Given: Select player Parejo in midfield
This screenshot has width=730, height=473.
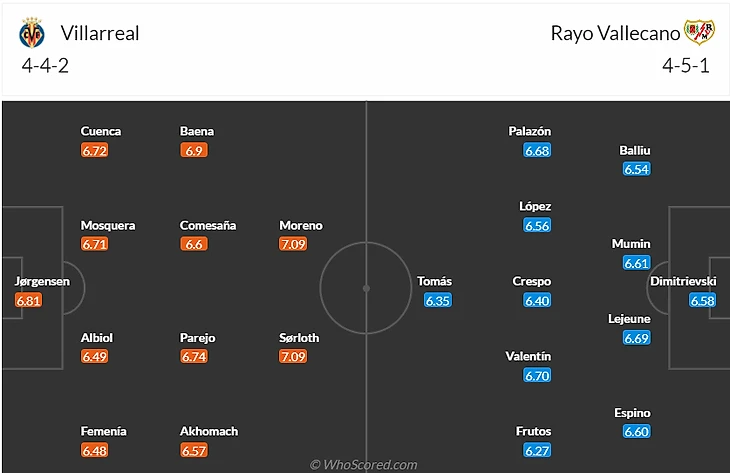Looking at the screenshot, I should coord(197,338).
